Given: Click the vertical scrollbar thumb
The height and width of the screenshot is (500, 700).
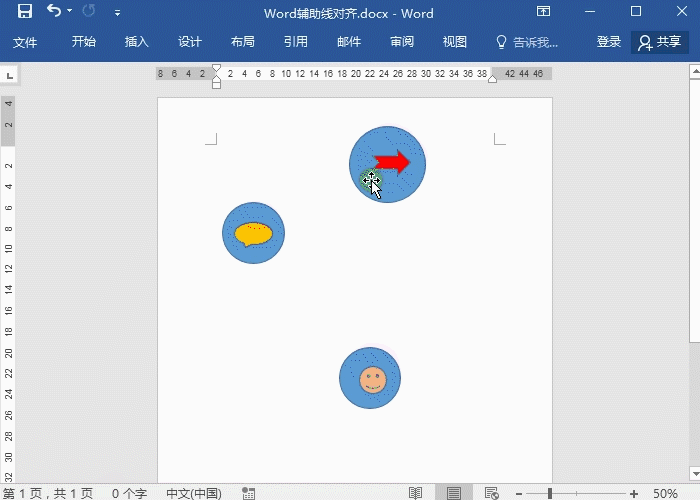Looking at the screenshot, I should (x=695, y=210).
